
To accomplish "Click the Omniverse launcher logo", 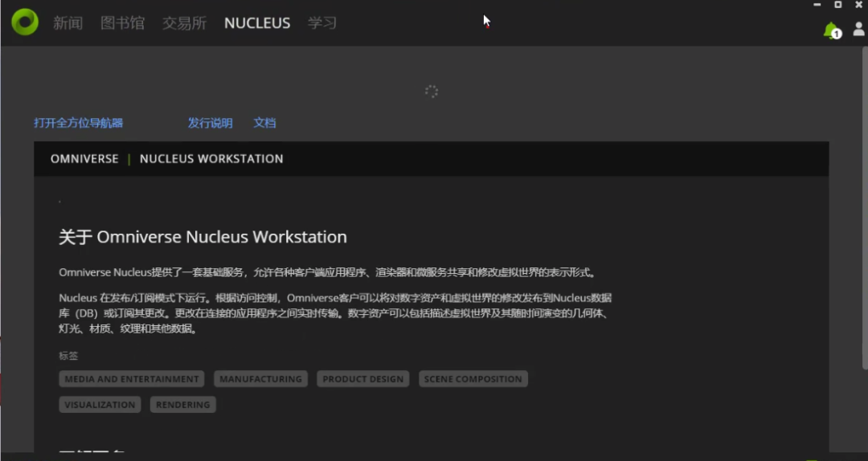I will pyautogui.click(x=25, y=22).
